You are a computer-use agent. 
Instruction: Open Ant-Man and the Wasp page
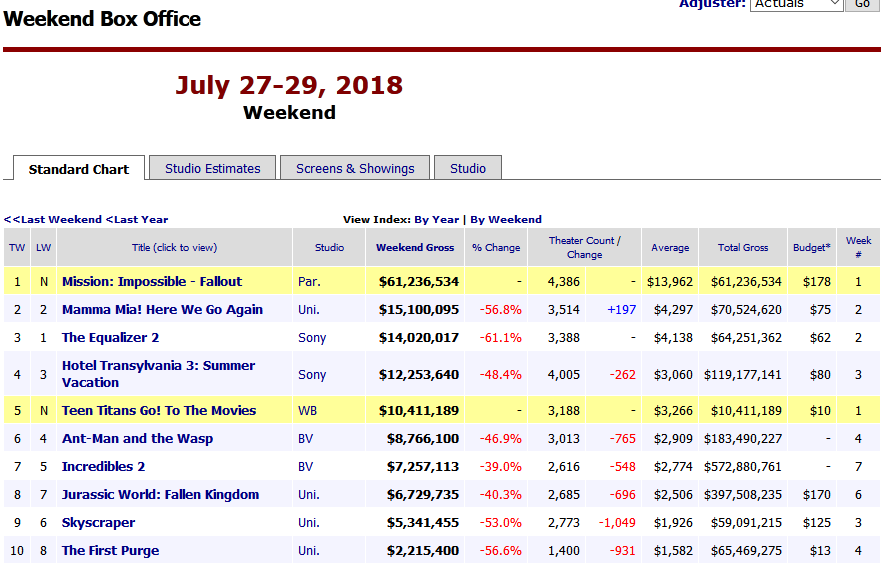pyautogui.click(x=137, y=439)
